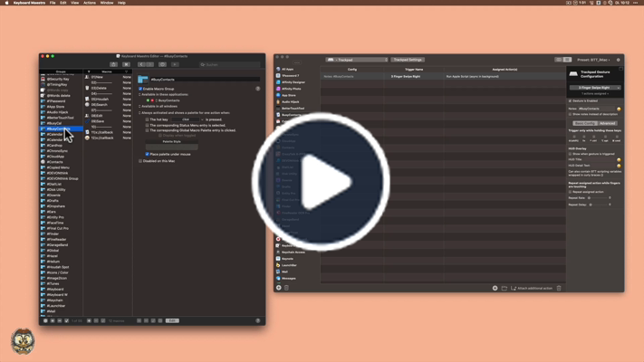
Task: Select Keychain Access in the BetterTouchTool sidebar
Action: click(x=293, y=252)
